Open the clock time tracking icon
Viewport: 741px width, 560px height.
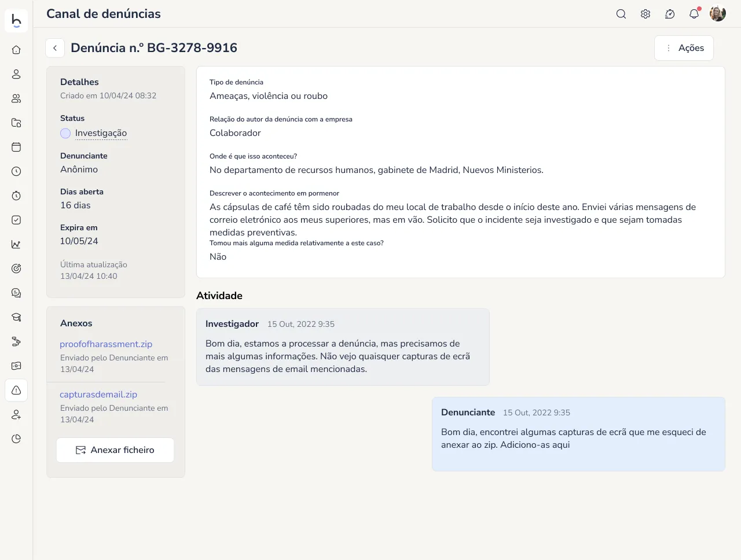16,171
